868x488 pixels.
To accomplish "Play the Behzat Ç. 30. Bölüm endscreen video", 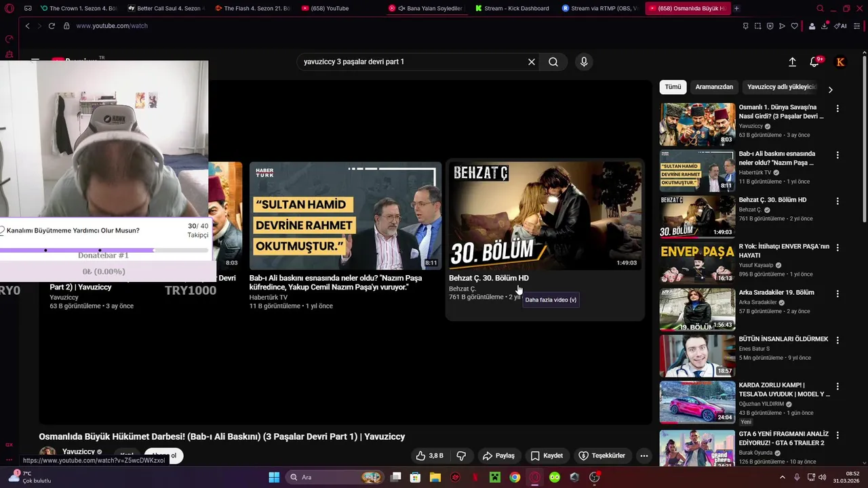I will coord(545,216).
